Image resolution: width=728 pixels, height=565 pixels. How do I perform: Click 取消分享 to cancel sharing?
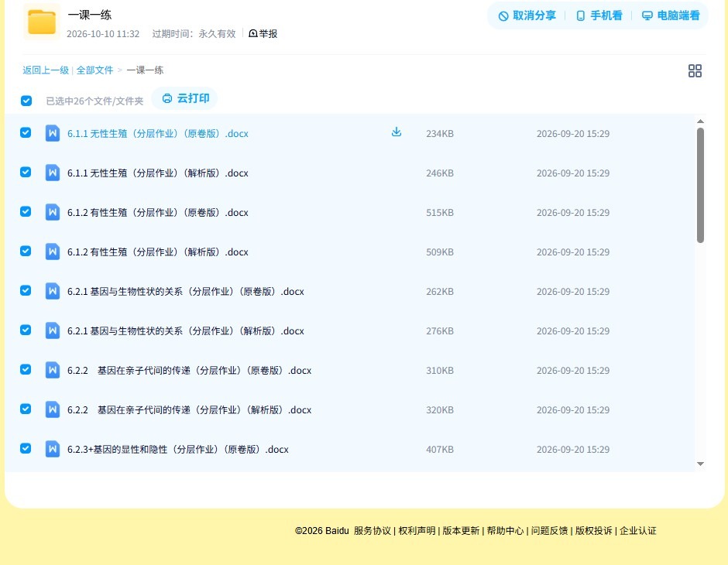click(527, 15)
